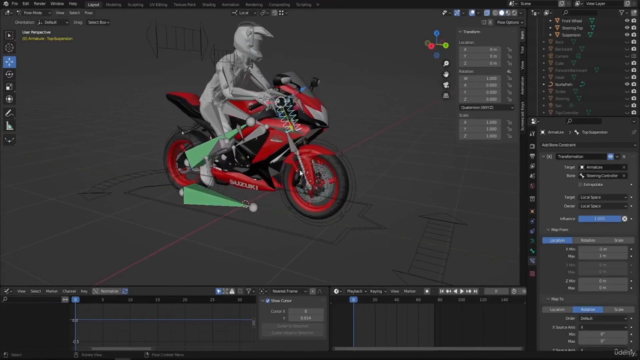This screenshot has width=640, height=360.
Task: Click Cursor Value to Selection button
Action: [x=293, y=333]
